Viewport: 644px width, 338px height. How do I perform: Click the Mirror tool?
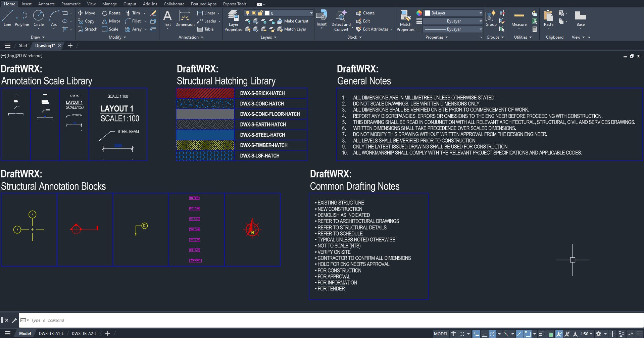111,21
